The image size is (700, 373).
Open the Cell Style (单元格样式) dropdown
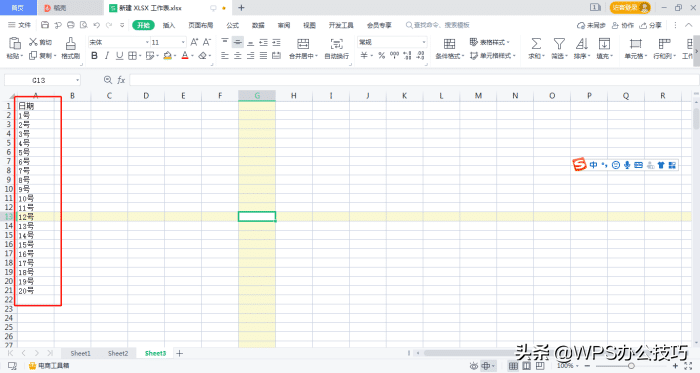click(493, 56)
